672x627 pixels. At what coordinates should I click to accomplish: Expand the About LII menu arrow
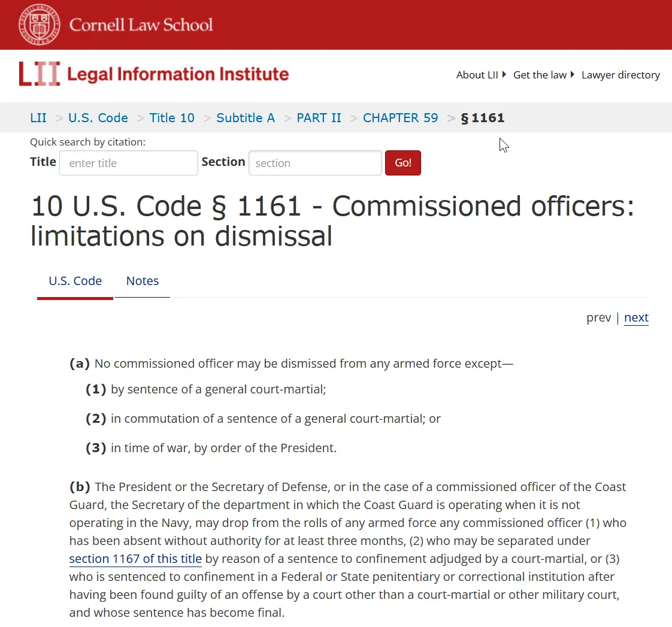[x=503, y=75]
